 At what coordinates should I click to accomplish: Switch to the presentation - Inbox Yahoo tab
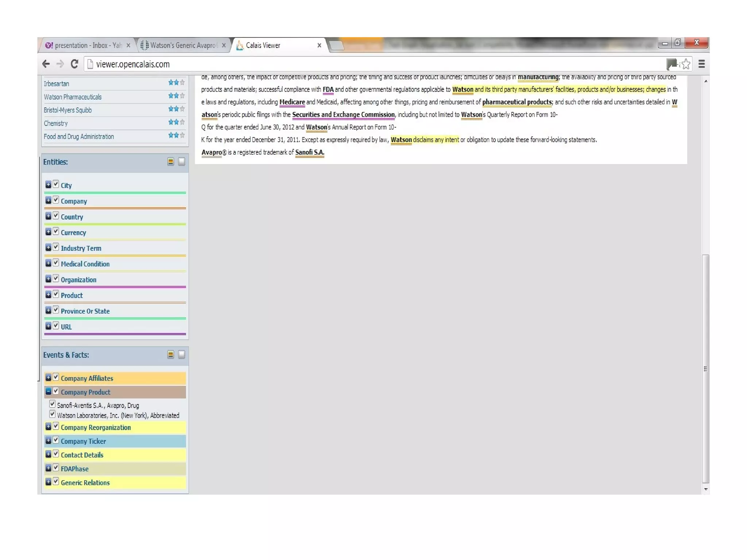(88, 45)
